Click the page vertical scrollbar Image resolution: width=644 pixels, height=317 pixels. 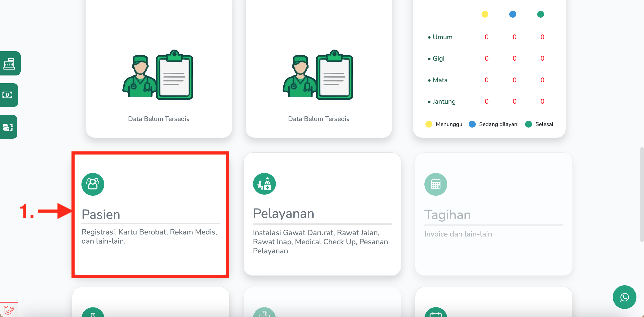(641, 194)
